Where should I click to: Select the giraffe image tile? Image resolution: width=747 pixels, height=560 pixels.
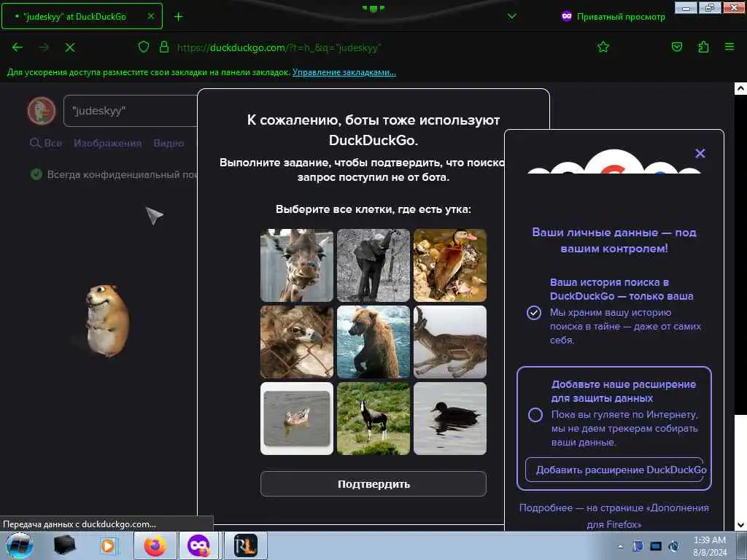click(x=297, y=265)
